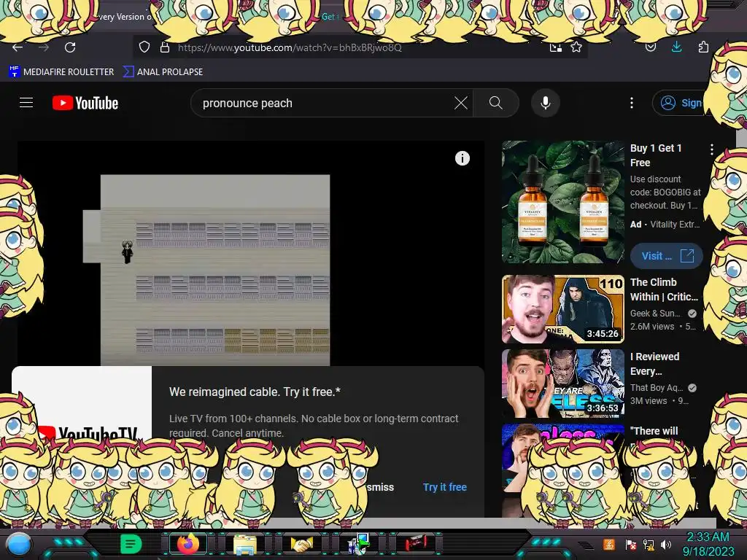Click Try it free on the promo
This screenshot has width=747, height=560.
[445, 487]
